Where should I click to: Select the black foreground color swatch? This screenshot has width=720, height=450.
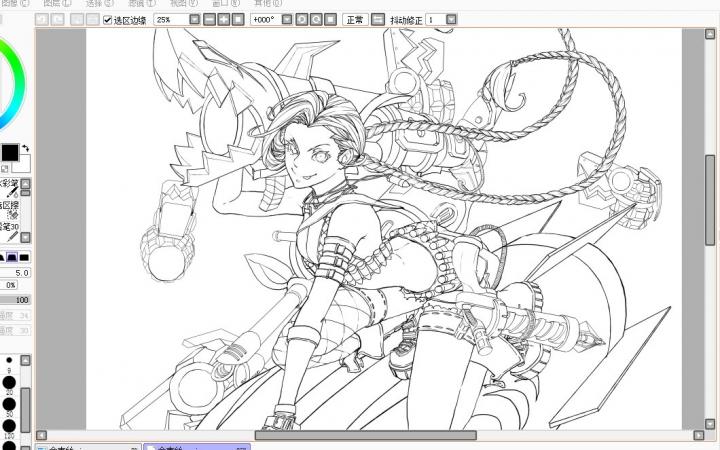tap(9, 152)
